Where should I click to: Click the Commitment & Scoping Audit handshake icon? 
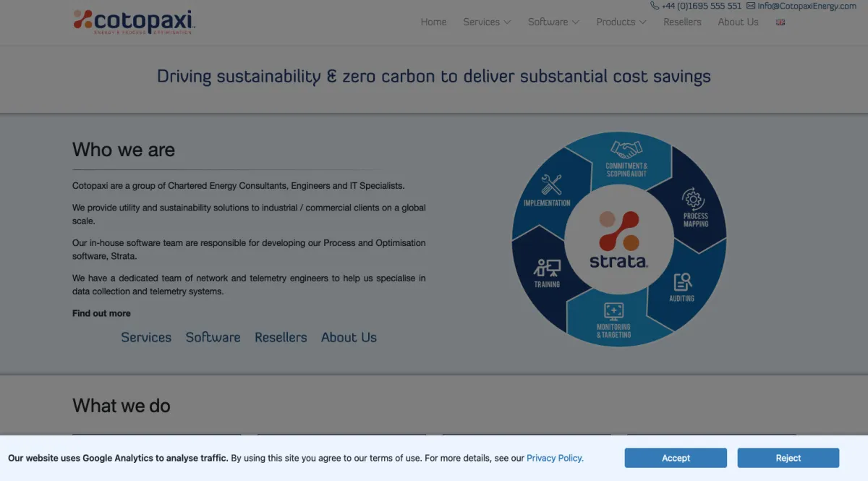pyautogui.click(x=626, y=150)
